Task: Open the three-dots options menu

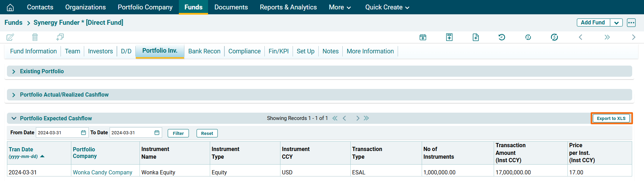Action: point(631,23)
